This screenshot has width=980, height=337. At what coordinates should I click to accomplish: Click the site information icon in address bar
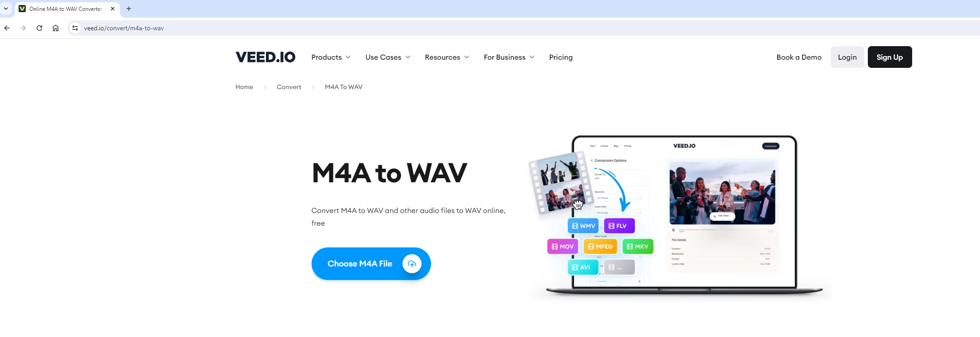pos(75,28)
